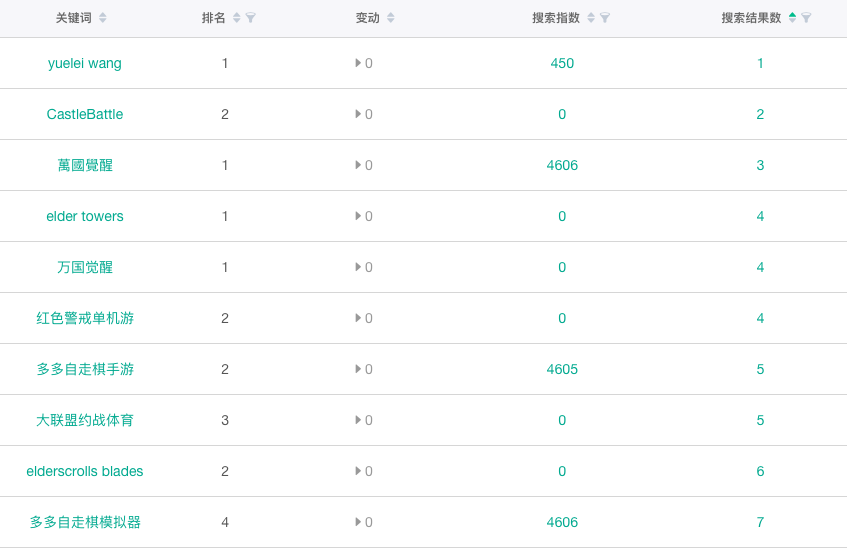
Task: Open the filter for 排名 column
Action: pyautogui.click(x=251, y=18)
